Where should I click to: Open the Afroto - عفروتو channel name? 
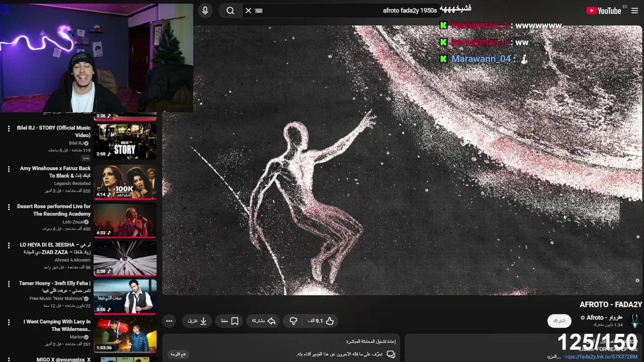point(604,318)
